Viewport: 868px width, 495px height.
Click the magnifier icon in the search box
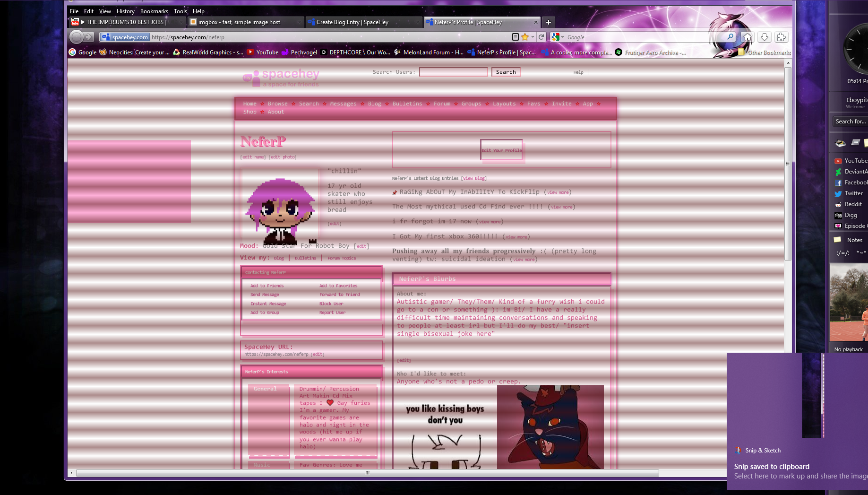click(730, 36)
